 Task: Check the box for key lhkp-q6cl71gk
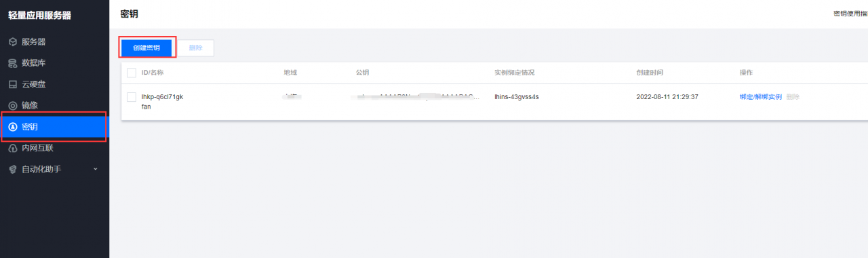[x=132, y=97]
